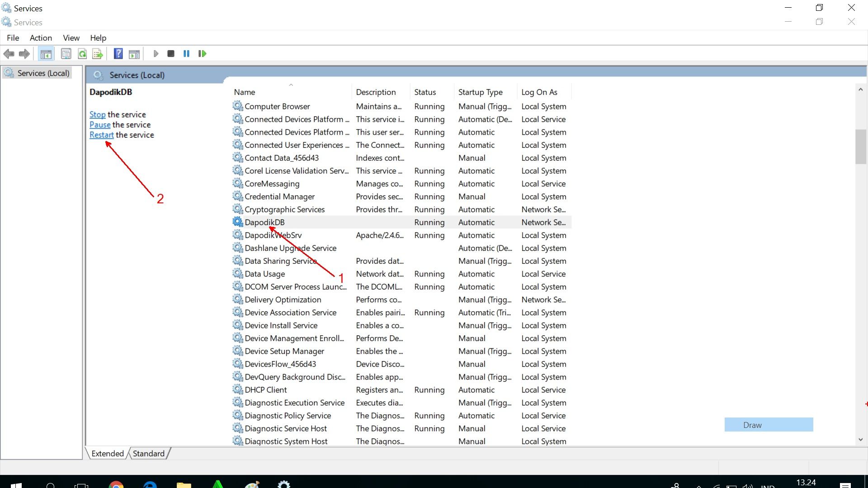This screenshot has height=488, width=868.
Task: Click gear icon next to Credential Manager
Action: click(238, 196)
